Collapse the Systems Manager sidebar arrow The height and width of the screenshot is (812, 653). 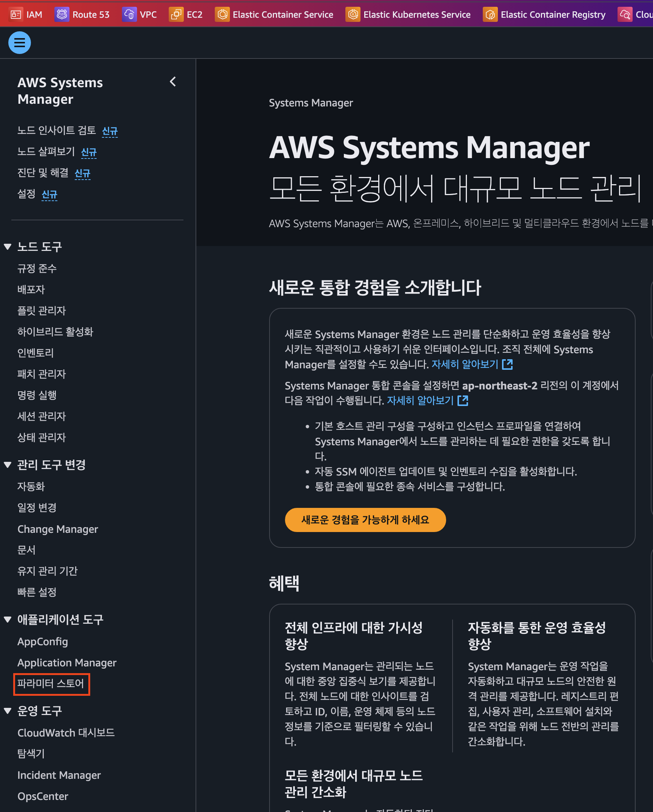coord(173,82)
